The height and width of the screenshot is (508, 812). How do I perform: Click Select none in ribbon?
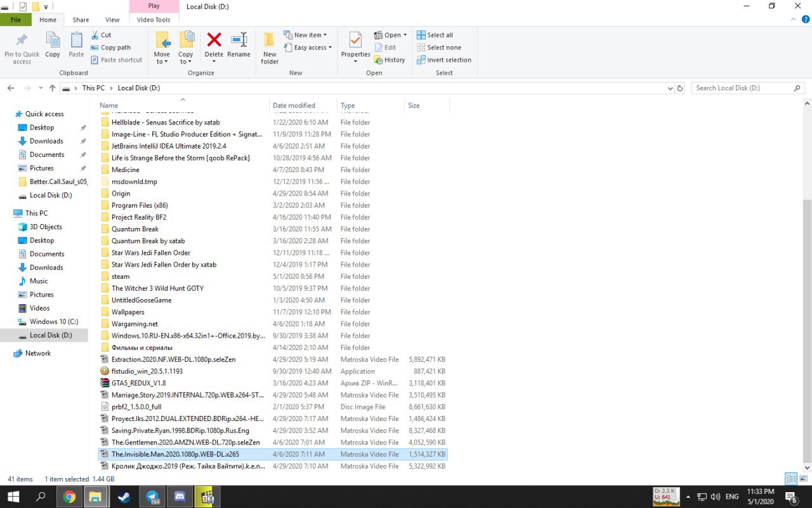point(438,48)
